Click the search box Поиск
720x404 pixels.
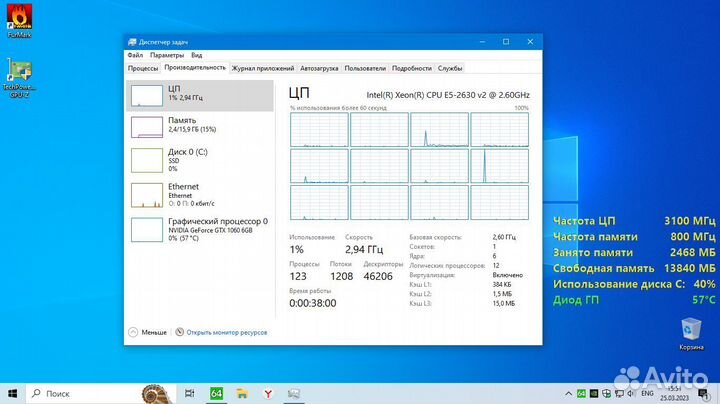click(99, 393)
